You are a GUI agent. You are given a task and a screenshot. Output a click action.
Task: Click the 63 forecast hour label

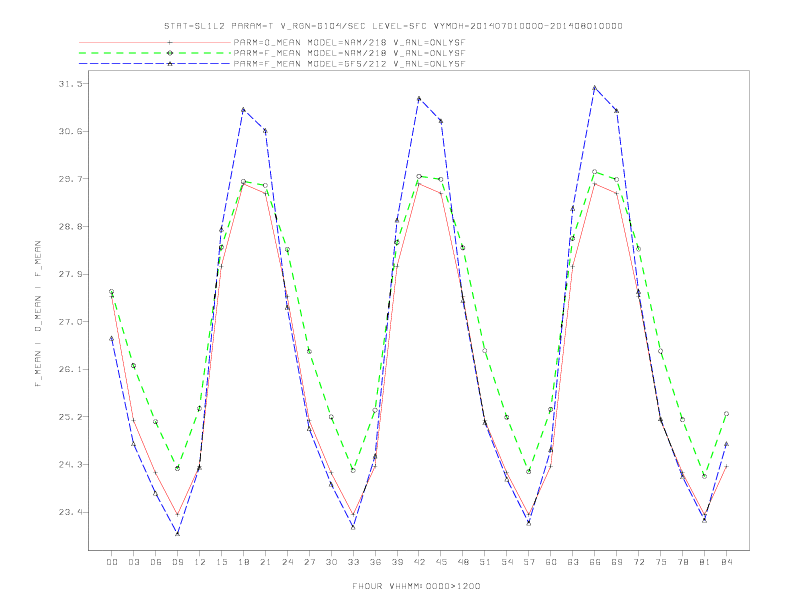tap(573, 562)
